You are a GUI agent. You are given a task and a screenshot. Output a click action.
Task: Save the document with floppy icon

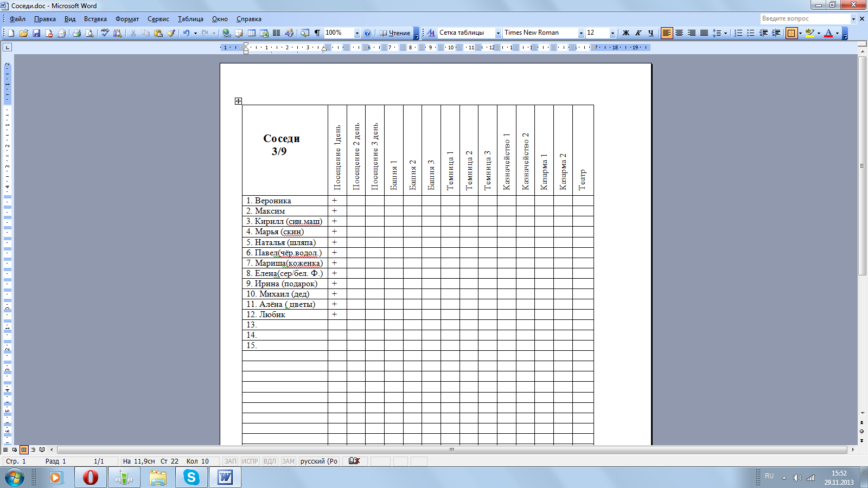click(36, 33)
